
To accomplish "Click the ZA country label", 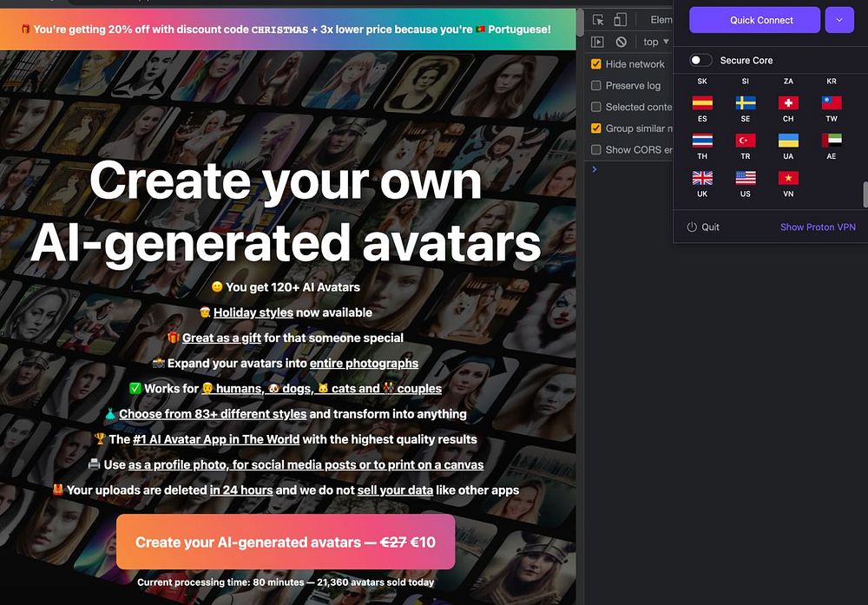I will [788, 81].
